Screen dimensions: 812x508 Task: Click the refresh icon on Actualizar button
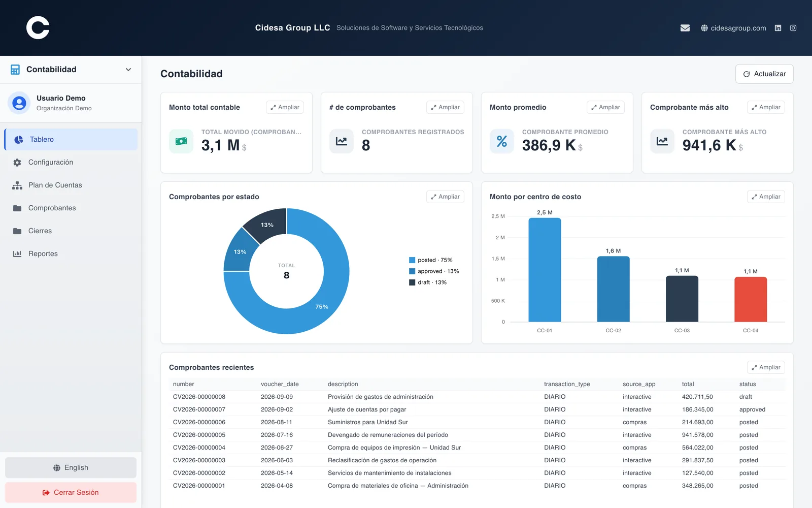[x=747, y=74]
